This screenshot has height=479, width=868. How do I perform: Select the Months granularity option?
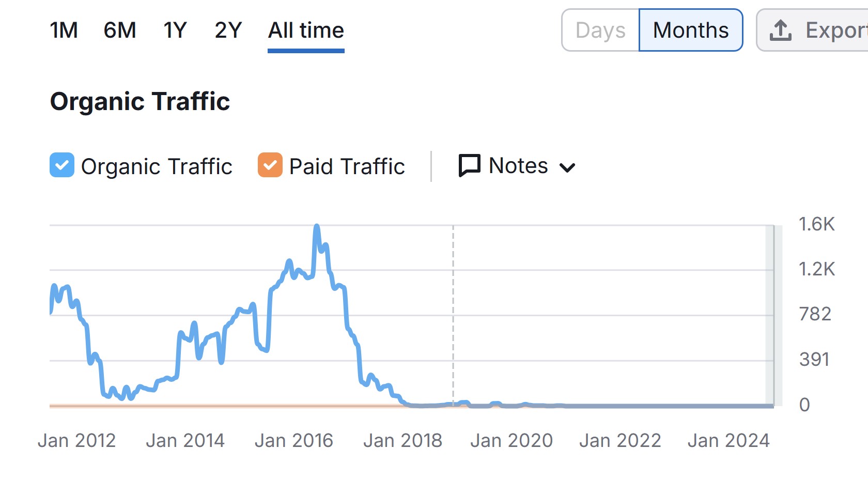pyautogui.click(x=691, y=30)
